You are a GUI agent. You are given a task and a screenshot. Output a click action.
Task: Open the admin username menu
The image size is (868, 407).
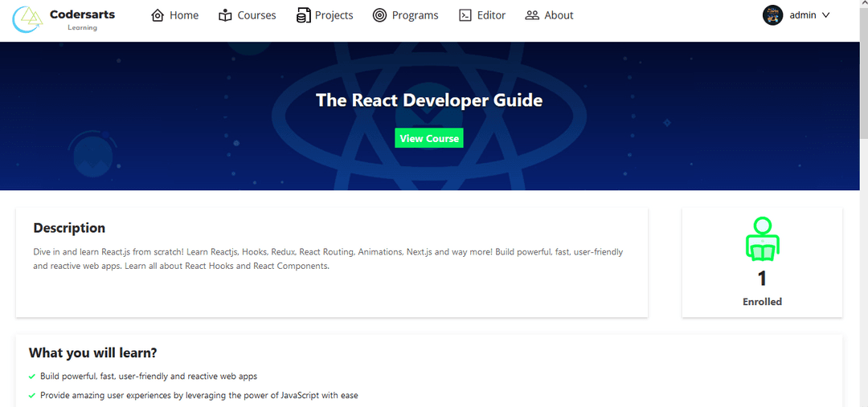(x=802, y=15)
